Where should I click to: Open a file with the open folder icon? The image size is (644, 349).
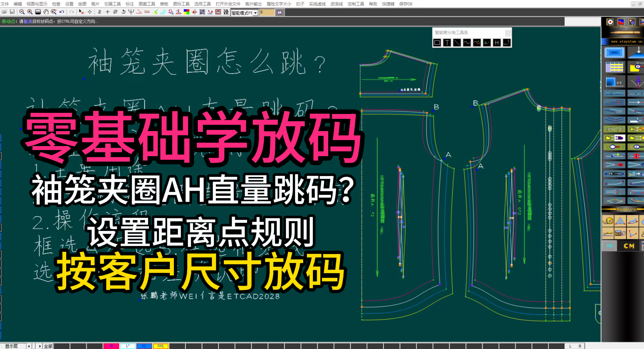(x=4, y=12)
